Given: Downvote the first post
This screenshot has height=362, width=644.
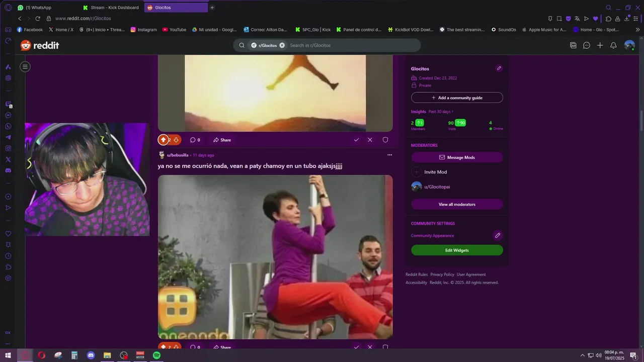Looking at the screenshot, I should 176,140.
